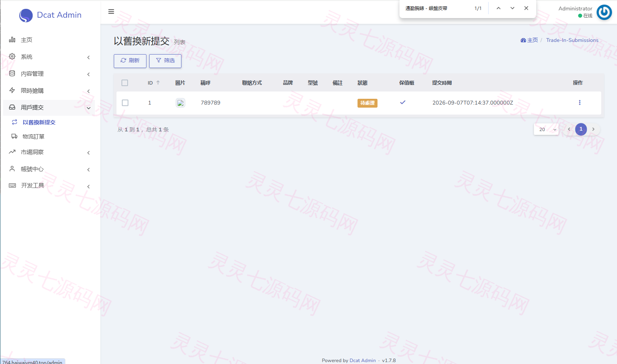The width and height of the screenshot is (617, 364).
Task: Click the Dcat Admin brand title
Action: tap(59, 15)
